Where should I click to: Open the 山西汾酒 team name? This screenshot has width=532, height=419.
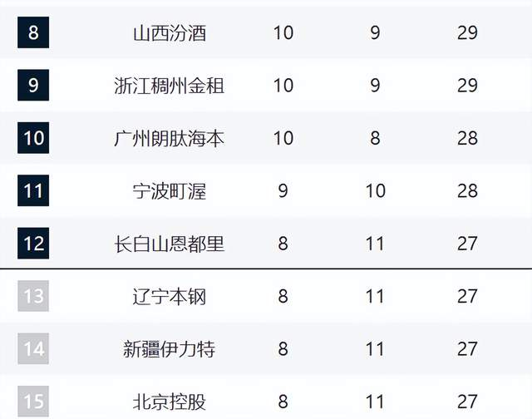click(170, 34)
